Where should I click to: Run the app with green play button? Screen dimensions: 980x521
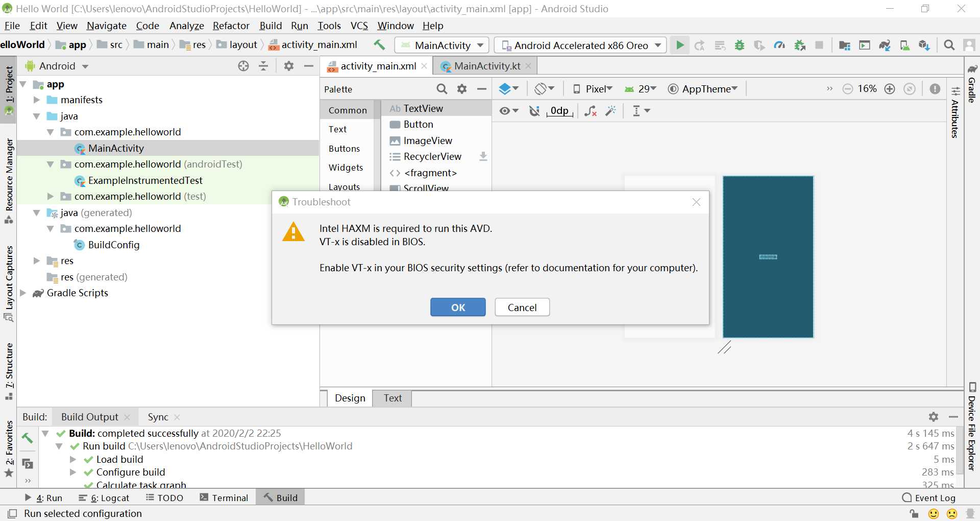click(x=680, y=45)
